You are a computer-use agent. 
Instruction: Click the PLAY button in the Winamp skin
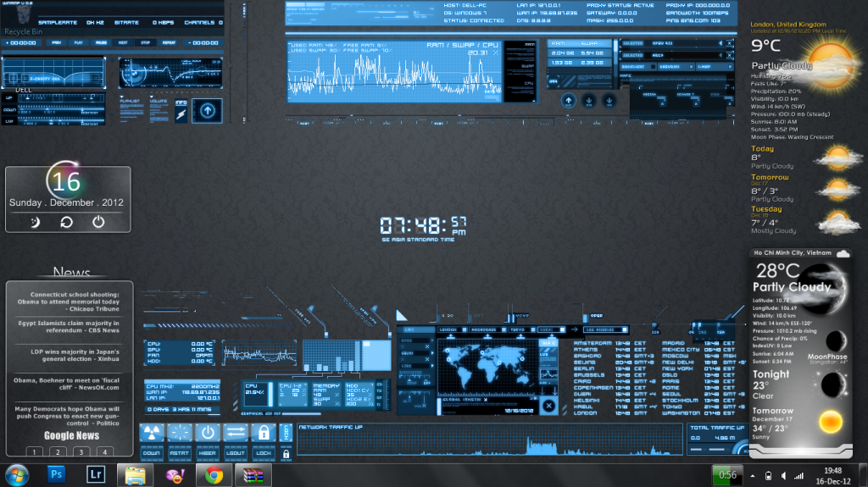tap(79, 42)
